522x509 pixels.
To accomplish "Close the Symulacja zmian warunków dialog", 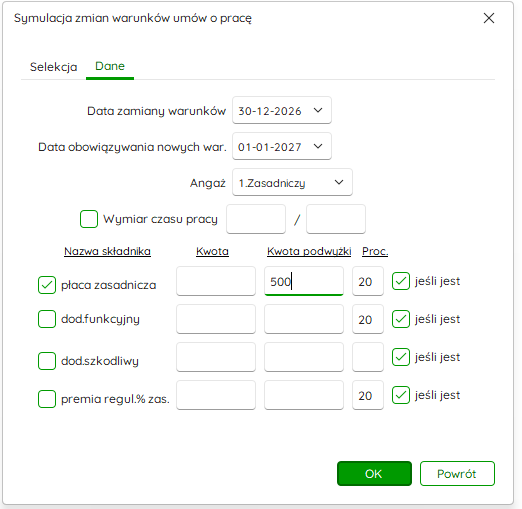I will (x=489, y=18).
